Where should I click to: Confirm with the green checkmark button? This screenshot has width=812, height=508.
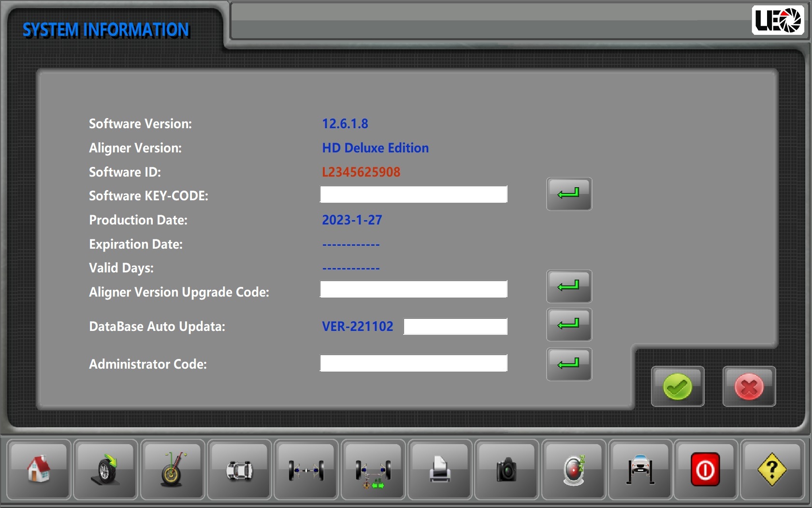click(x=678, y=387)
